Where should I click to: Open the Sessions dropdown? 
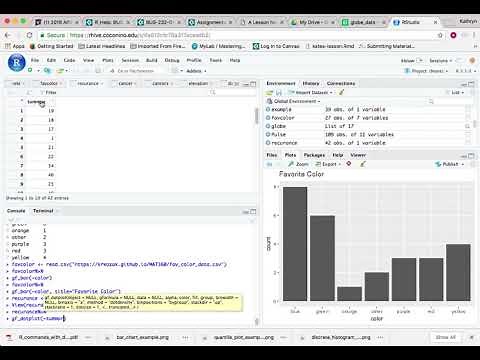pyautogui.click(x=440, y=61)
